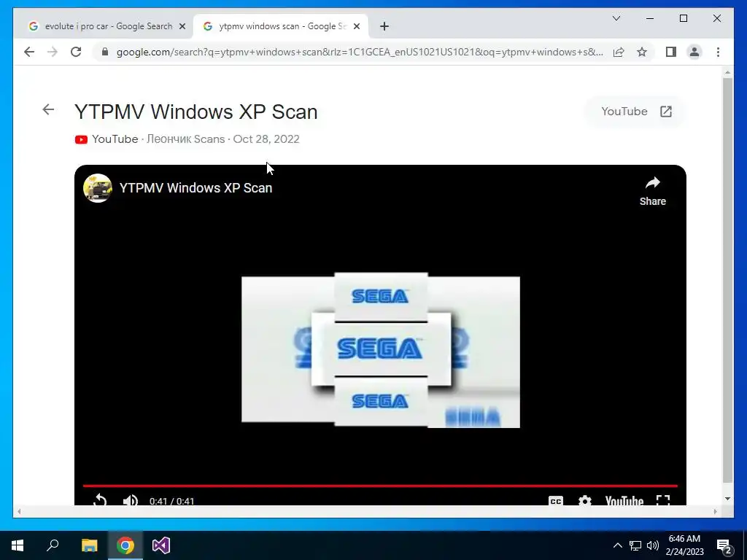Open Windows taskbar search
This screenshot has height=560, width=747.
(53, 545)
